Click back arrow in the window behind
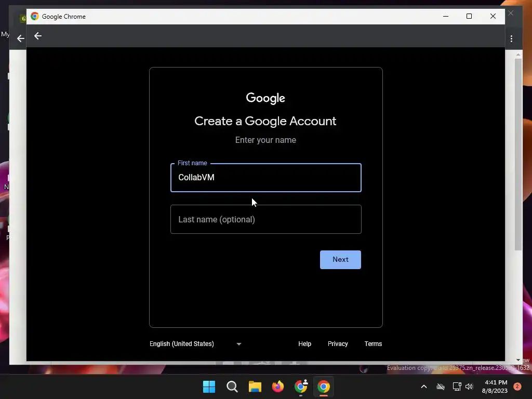The image size is (532, 399). (x=21, y=38)
